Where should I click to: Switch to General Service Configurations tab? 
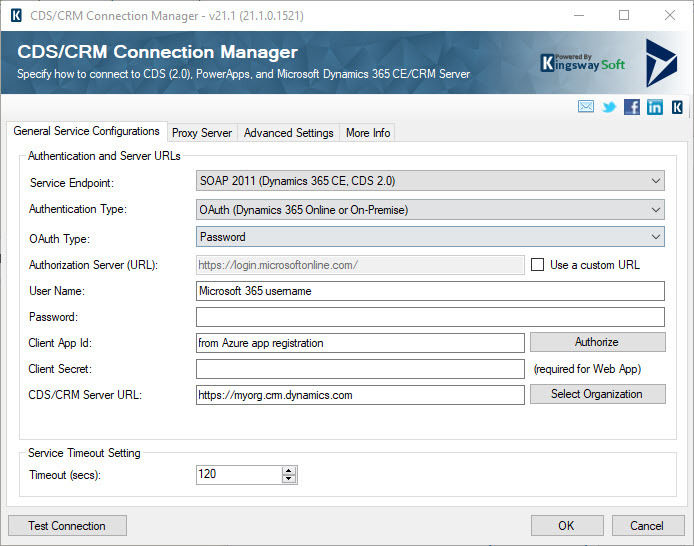86,131
